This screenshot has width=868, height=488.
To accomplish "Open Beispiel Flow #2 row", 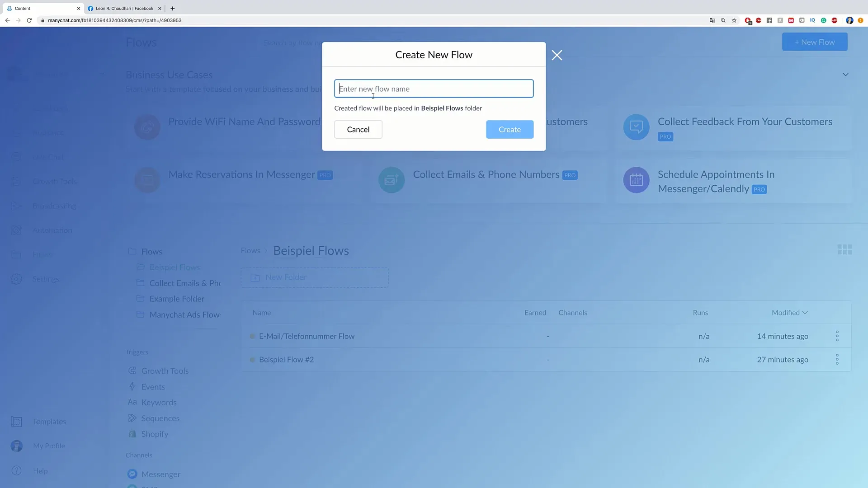I will pos(546,360).
